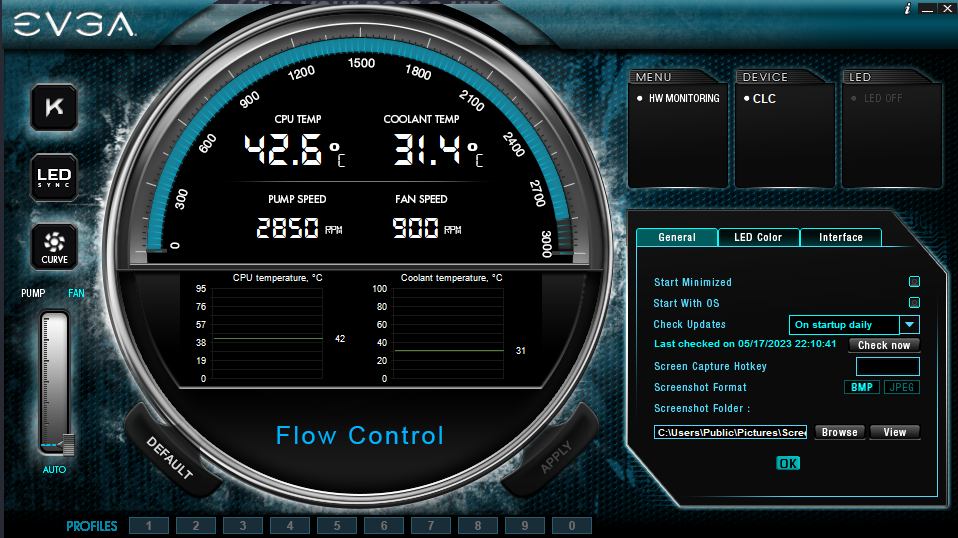The image size is (958, 538).
Task: Click the info icon in title bar
Action: pyautogui.click(x=907, y=8)
